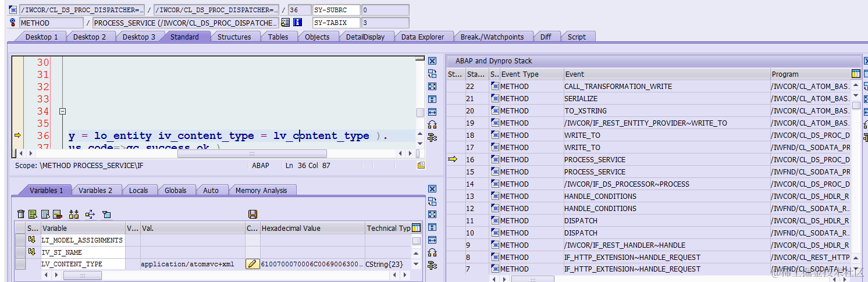Open services icon beside source code editor
Image resolution: width=868 pixels, height=282 pixels.
click(432, 125)
